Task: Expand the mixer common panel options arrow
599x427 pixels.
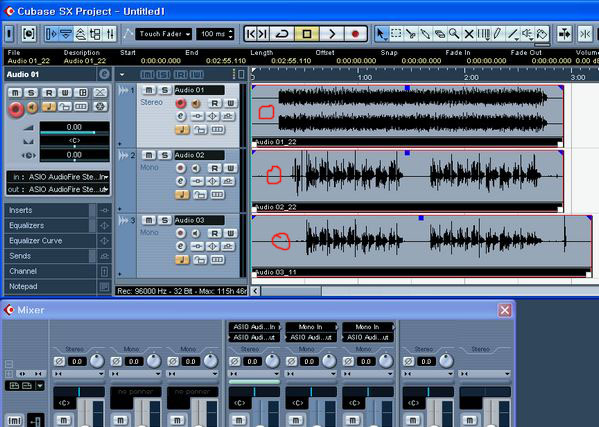Action: tap(40, 386)
